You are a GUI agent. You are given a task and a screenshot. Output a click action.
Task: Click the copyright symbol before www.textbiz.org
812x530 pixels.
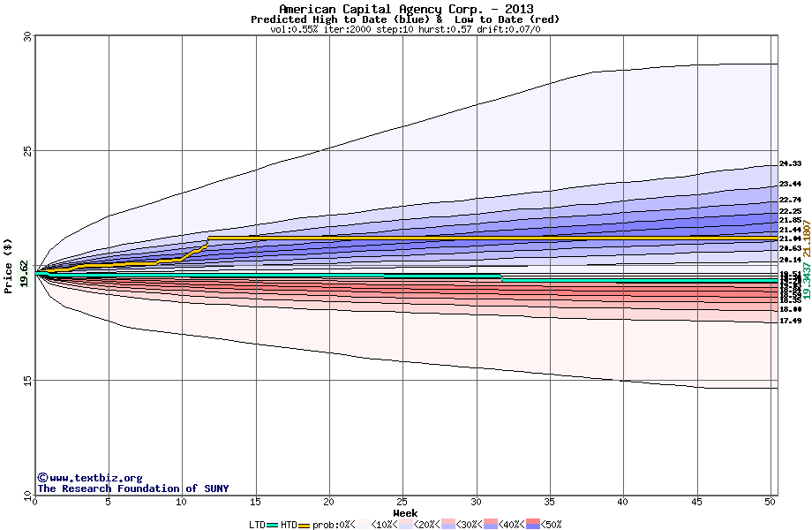(42, 478)
